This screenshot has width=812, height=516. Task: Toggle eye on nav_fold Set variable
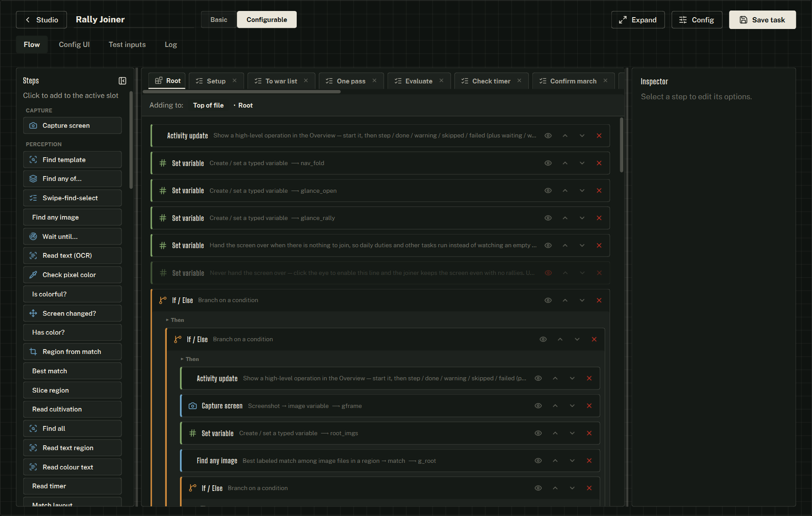coord(548,163)
